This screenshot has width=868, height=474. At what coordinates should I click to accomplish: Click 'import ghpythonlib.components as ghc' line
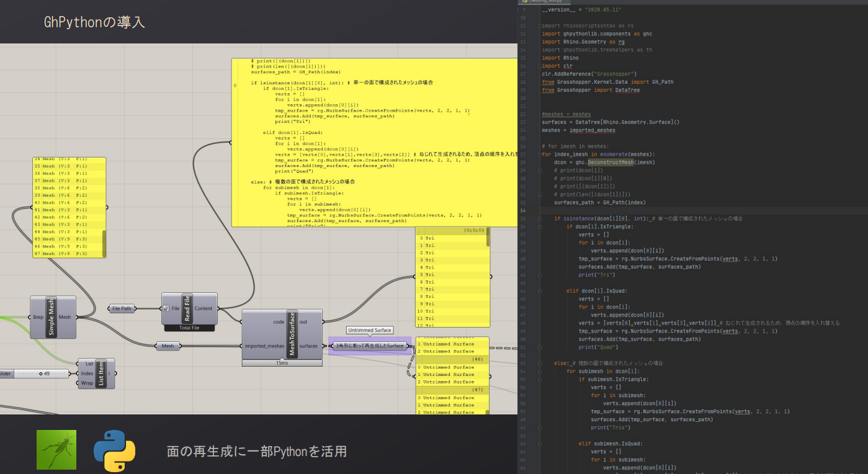[597, 34]
